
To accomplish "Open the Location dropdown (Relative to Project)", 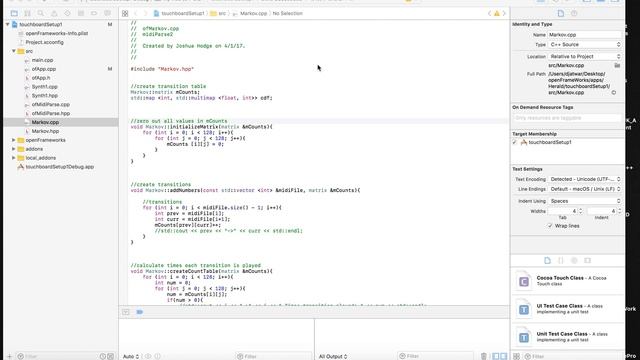I will [x=584, y=56].
